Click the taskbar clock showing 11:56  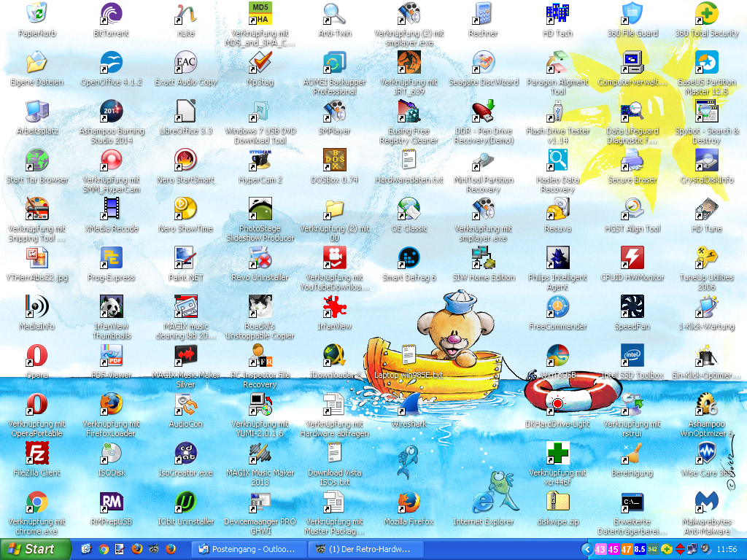click(x=727, y=550)
